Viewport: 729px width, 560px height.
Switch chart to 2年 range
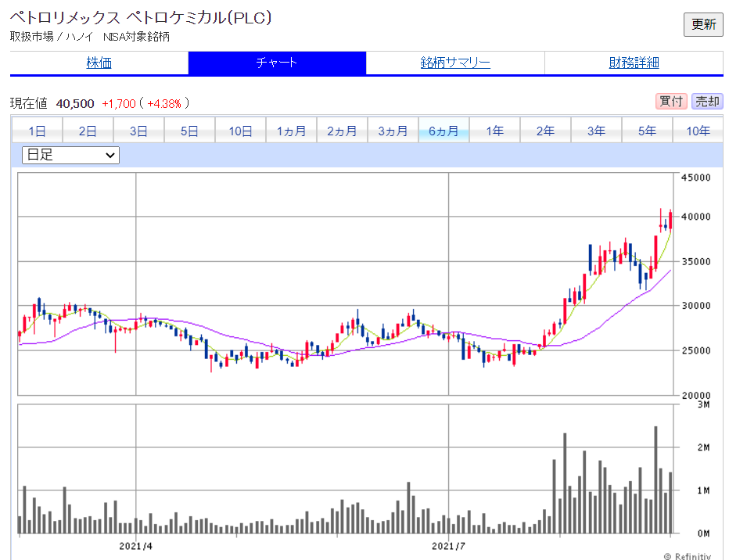click(x=545, y=131)
